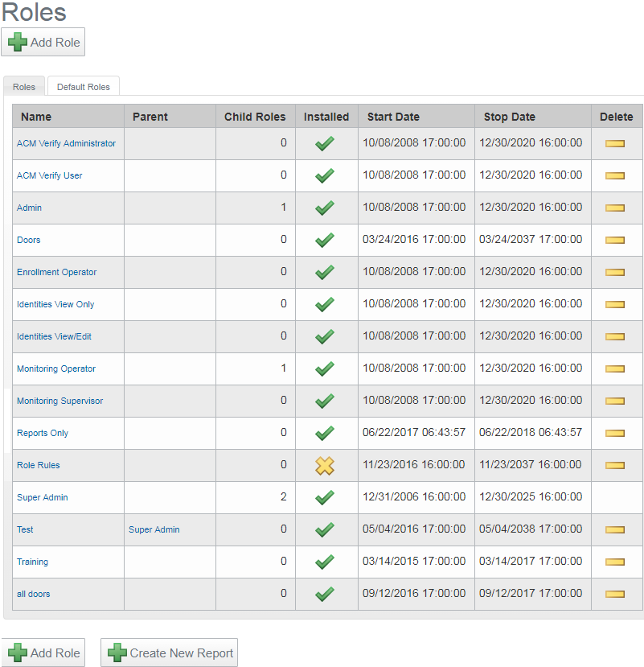Sort by the Name column header
Image resolution: width=644 pixels, height=667 pixels.
click(x=36, y=117)
